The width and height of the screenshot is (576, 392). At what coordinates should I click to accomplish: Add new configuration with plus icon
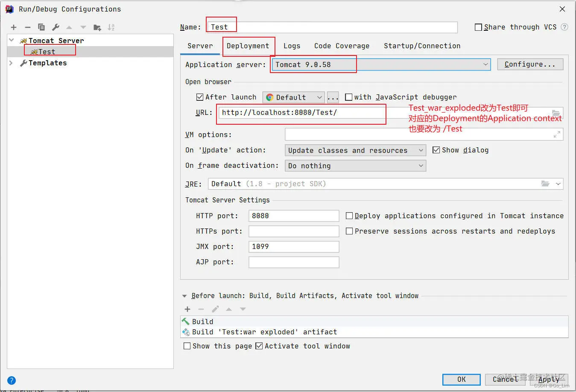[14, 27]
